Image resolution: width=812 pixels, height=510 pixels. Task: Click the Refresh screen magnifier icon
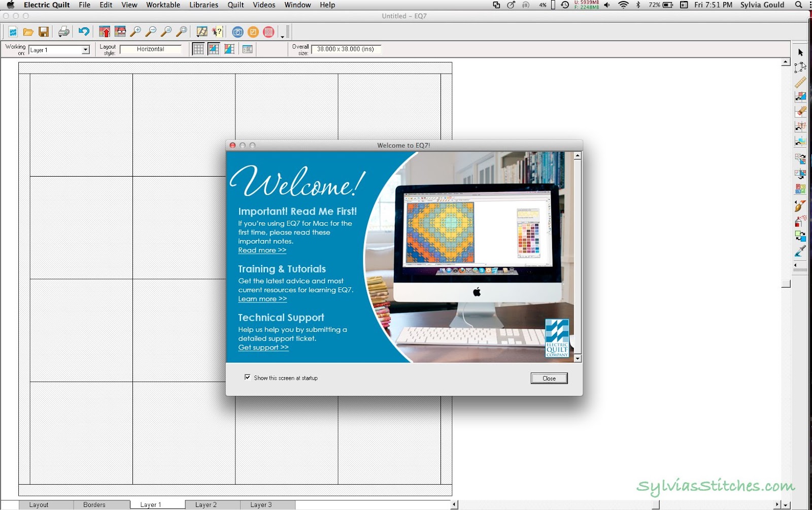(166, 32)
